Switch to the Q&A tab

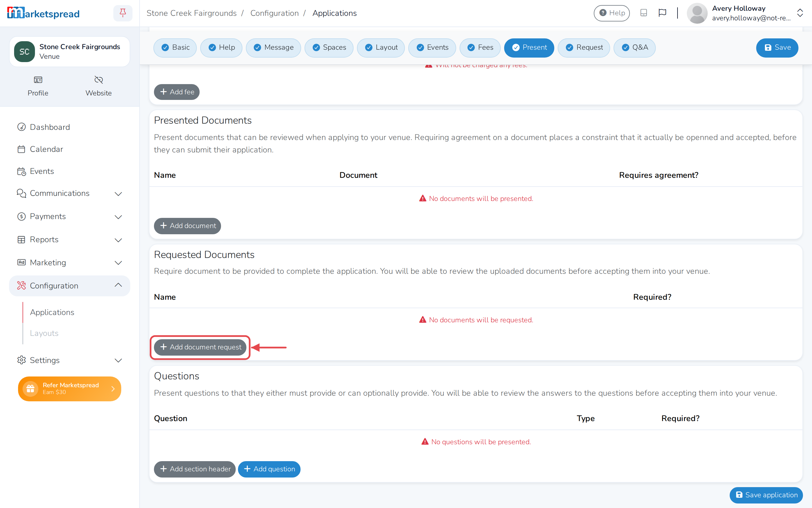click(x=634, y=48)
